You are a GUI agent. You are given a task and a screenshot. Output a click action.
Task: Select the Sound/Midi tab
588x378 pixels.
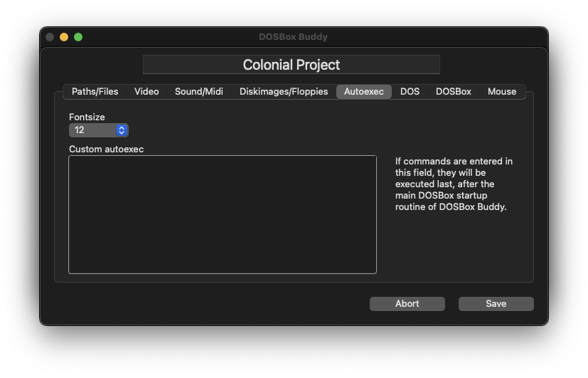click(199, 92)
